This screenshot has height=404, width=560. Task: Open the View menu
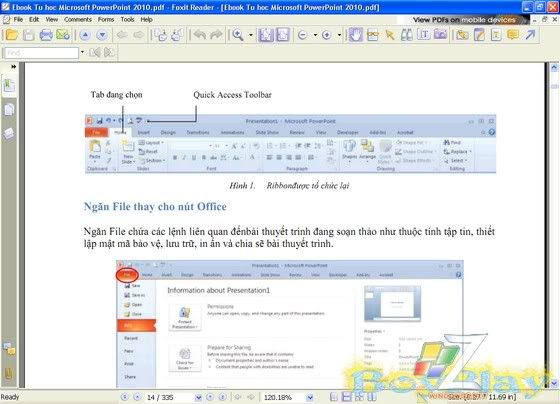52,20
